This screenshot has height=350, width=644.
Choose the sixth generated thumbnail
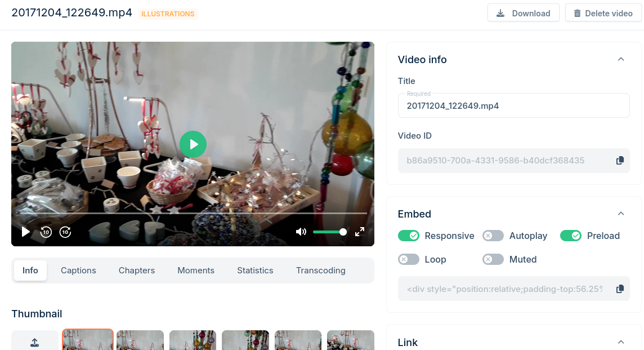coord(350,340)
